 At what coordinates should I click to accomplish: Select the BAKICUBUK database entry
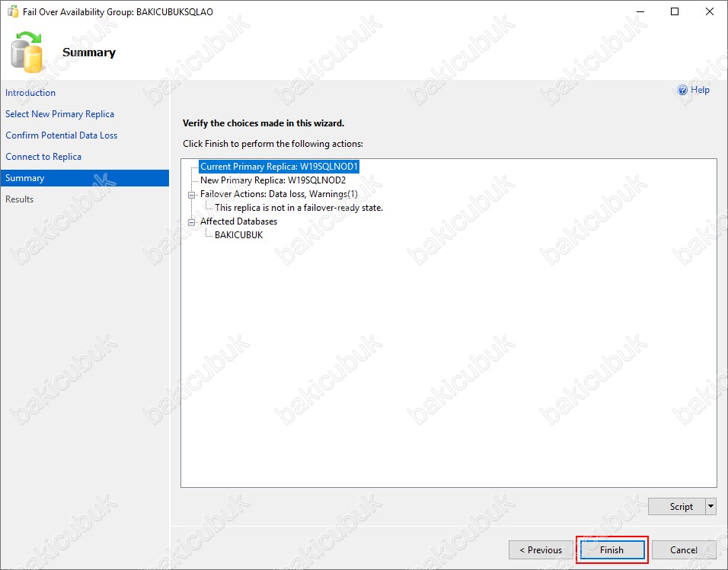238,235
